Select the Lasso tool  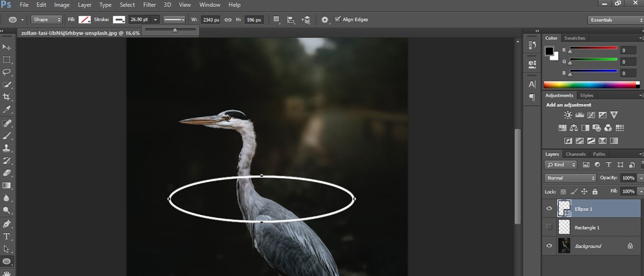click(7, 72)
